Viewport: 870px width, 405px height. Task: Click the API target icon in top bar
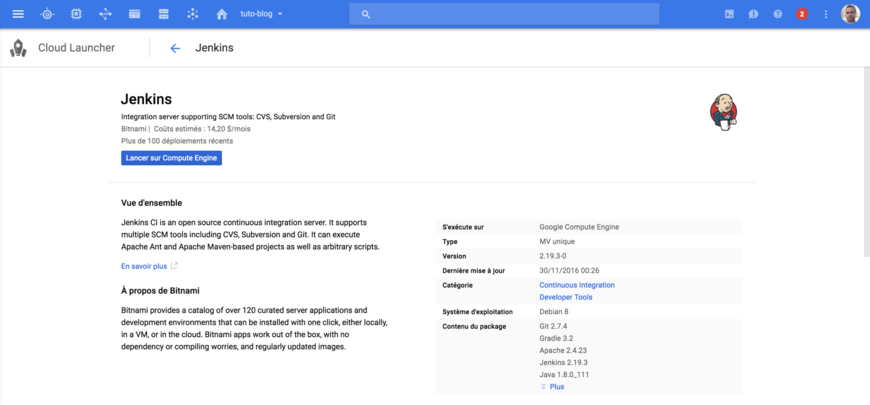47,14
